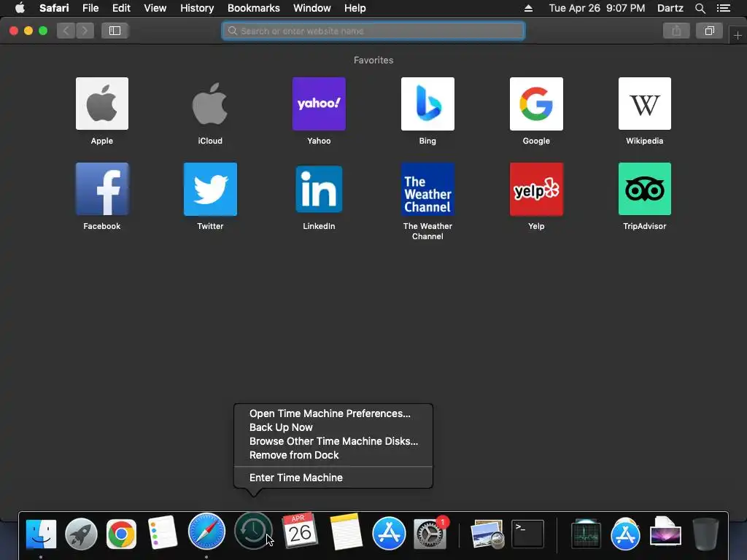This screenshot has height=560, width=747.
Task: Select Back Up Now
Action: tap(281, 427)
